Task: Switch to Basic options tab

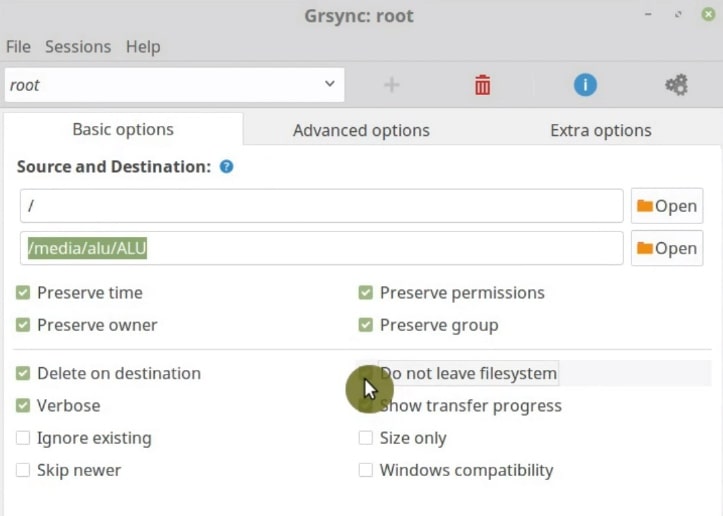Action: (123, 130)
